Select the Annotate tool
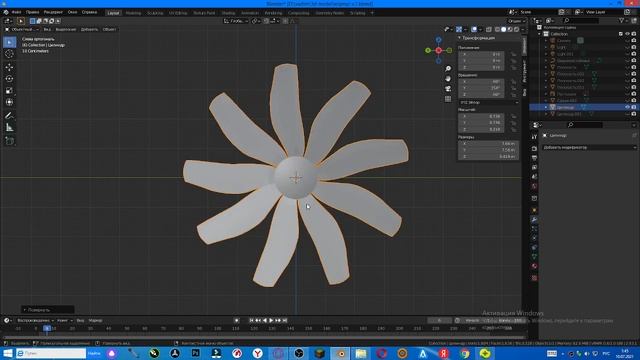 pos(9,116)
